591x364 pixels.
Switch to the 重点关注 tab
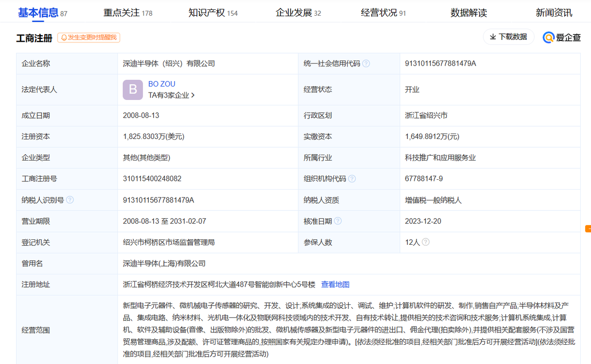(121, 12)
